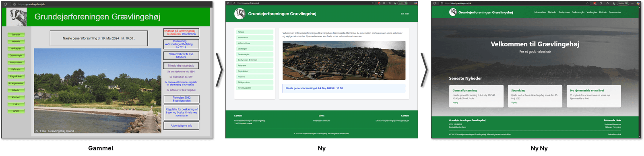Open Historie in the Gammel green sidebar
This screenshot has width=644, height=156.
point(16,42)
